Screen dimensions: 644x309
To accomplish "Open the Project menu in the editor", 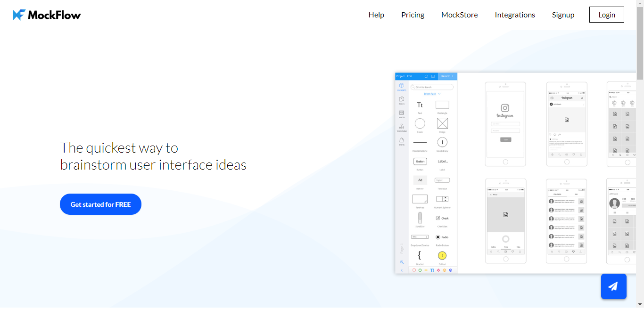I will (400, 76).
